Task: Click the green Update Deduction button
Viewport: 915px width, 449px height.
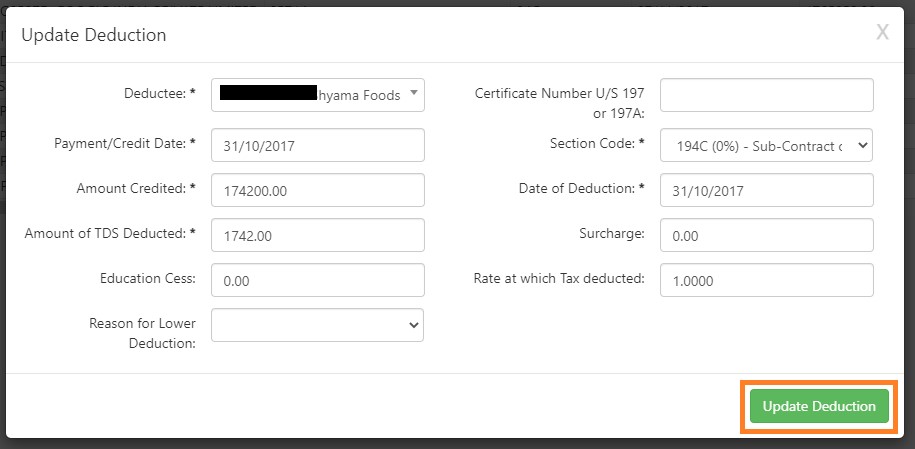Action: click(x=819, y=406)
